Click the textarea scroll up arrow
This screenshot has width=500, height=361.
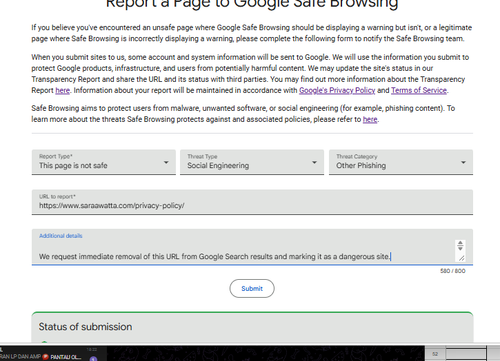(x=460, y=243)
